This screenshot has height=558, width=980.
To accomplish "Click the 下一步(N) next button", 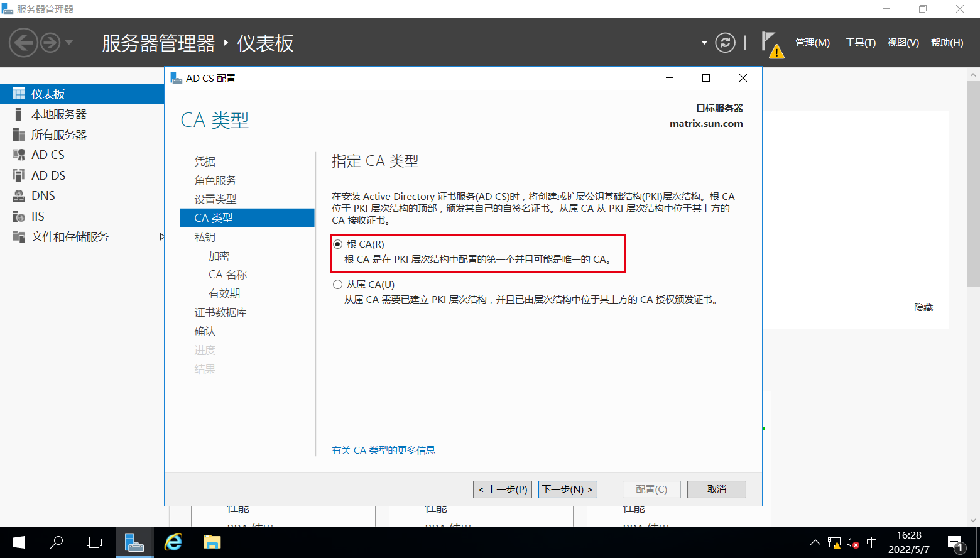I will (567, 490).
